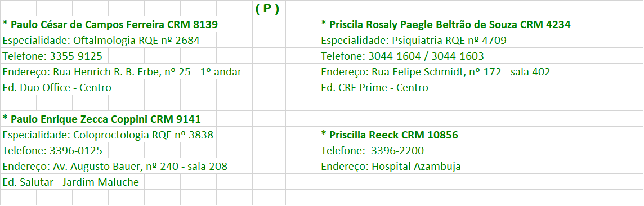Select the ( P ) header cell
Viewport: 644px width, 206px height.
[x=269, y=8]
